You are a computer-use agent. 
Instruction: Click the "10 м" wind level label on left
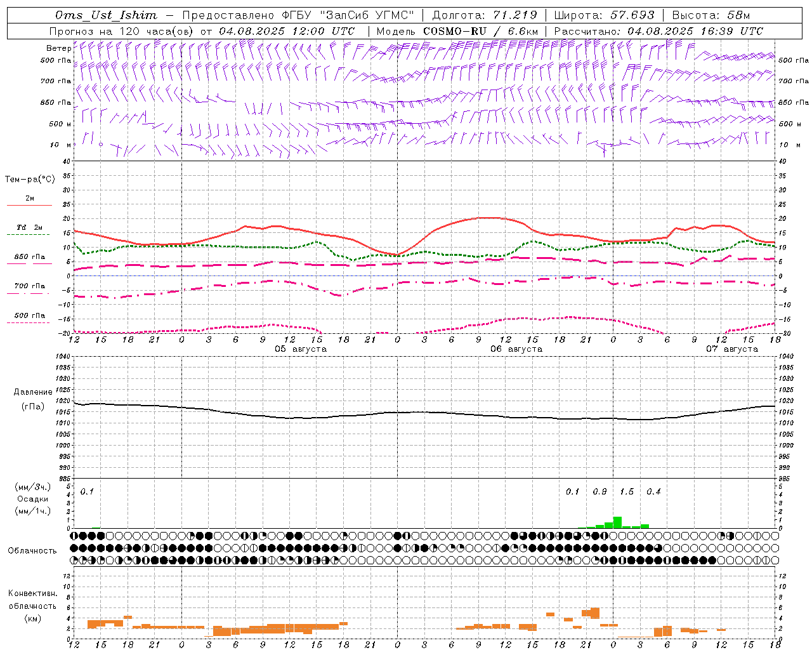pyautogui.click(x=61, y=145)
